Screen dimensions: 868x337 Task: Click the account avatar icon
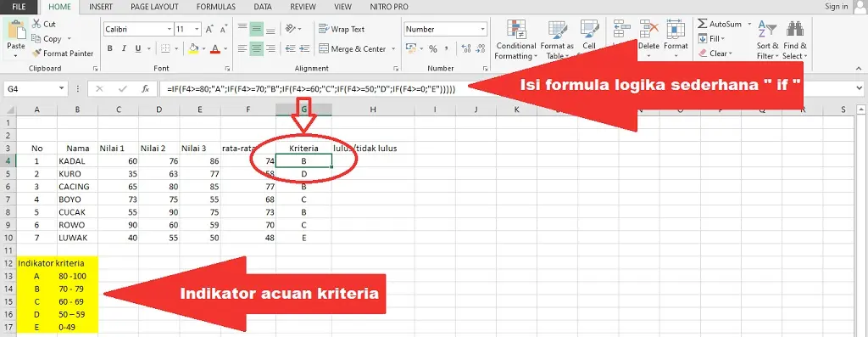click(860, 7)
